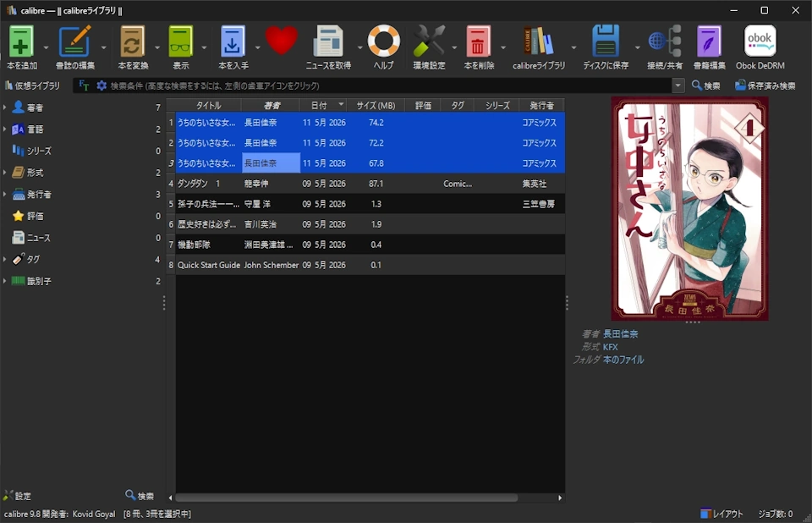812x523 pixels.
Task: Expand the Formats (形式) category
Action: [x=5, y=172]
